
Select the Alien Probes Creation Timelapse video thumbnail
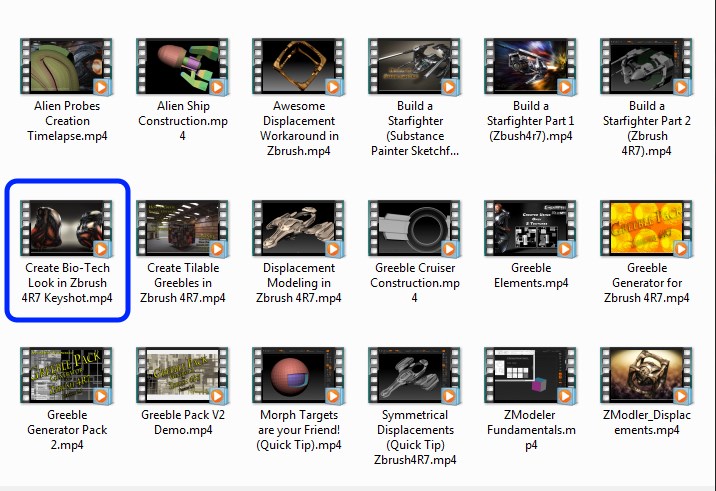(67, 67)
